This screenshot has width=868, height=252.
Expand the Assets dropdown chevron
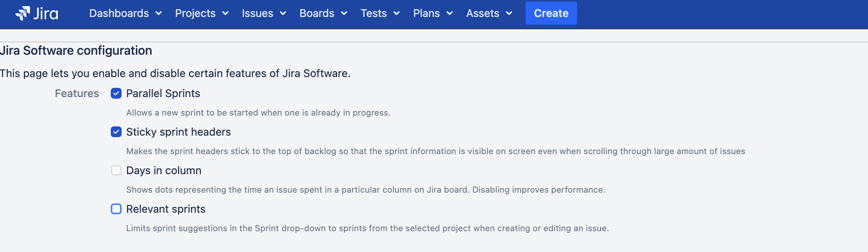(x=509, y=13)
